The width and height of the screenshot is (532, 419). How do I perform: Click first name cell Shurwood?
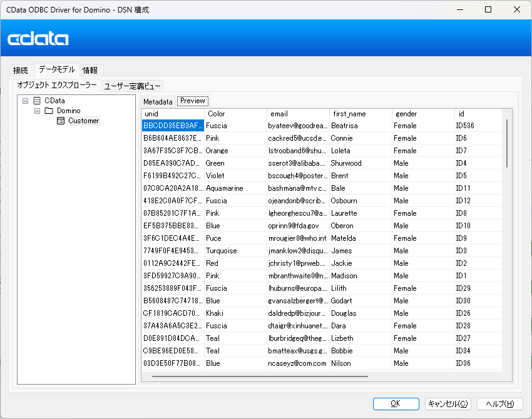361,163
